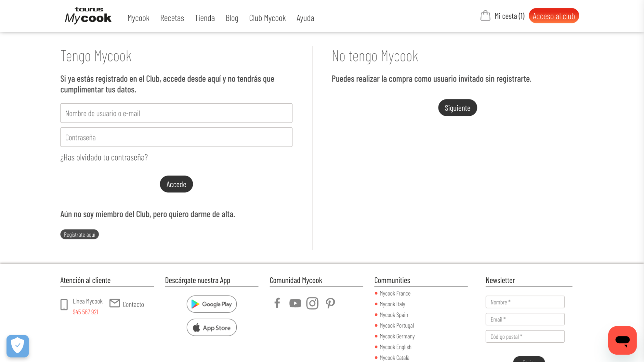Click the Mycook France community link
The width and height of the screenshot is (644, 362).
pyautogui.click(x=395, y=293)
